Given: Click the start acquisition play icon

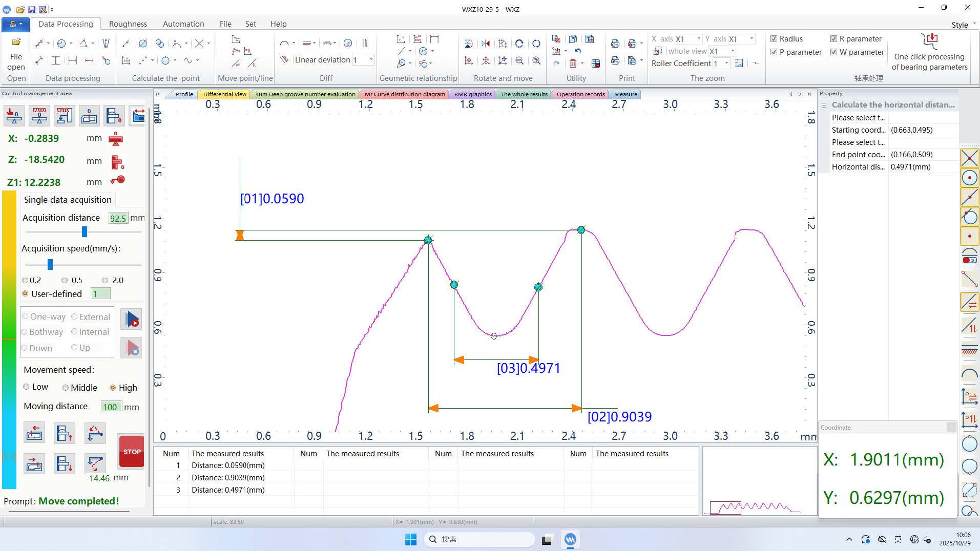Looking at the screenshot, I should [x=131, y=319].
